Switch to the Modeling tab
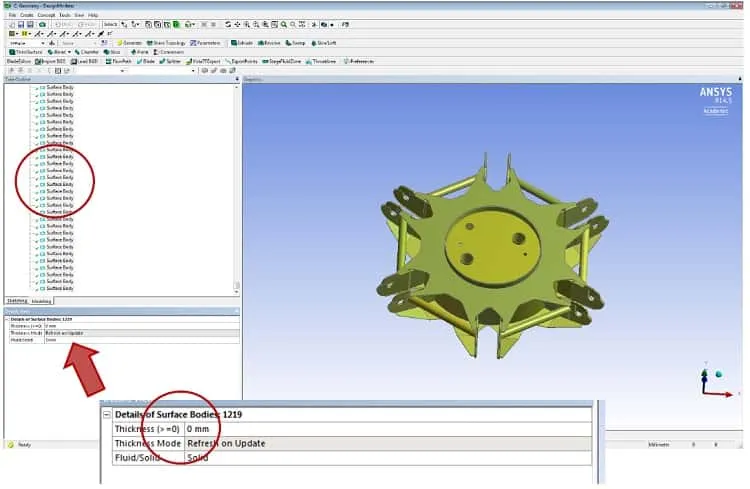The height and width of the screenshot is (489, 750). [x=41, y=301]
